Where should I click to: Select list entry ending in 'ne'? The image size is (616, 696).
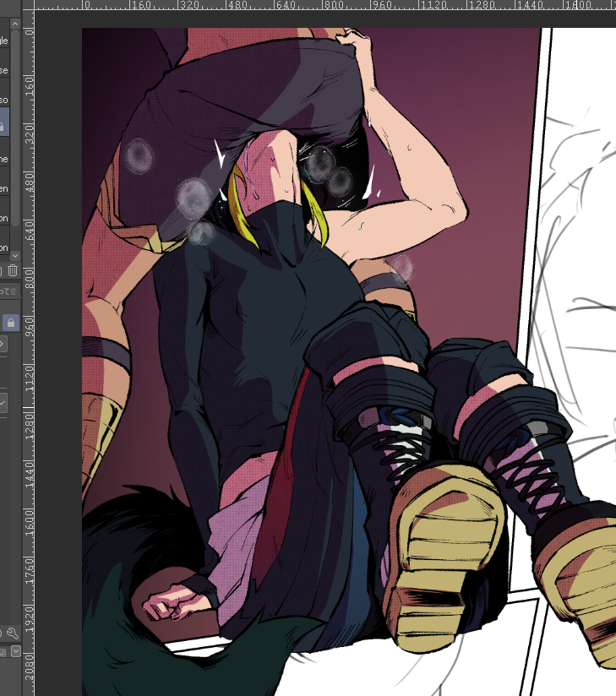[x=4, y=159]
